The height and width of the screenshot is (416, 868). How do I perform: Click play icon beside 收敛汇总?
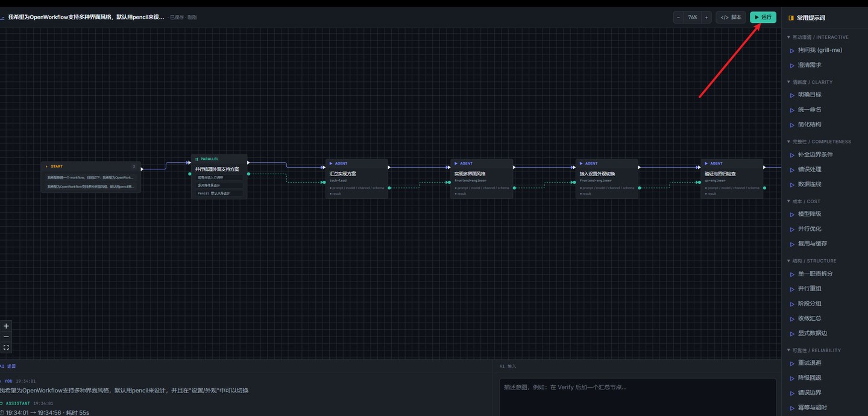coord(793,318)
